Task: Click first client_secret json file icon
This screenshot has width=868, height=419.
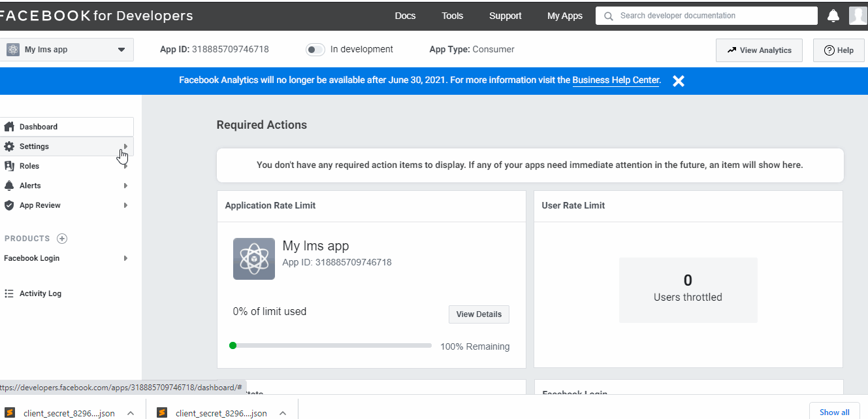Action: (10, 413)
